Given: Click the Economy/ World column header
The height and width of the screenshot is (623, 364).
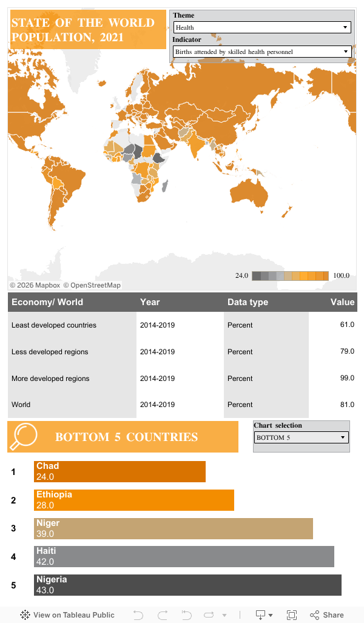Looking at the screenshot, I should tap(47, 302).
